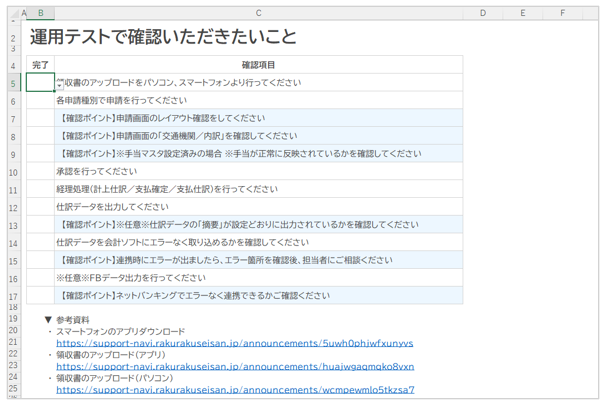Select the 完了 cell for 各申請種別で申請 row
Screen dimensions: 605x405
click(x=40, y=101)
